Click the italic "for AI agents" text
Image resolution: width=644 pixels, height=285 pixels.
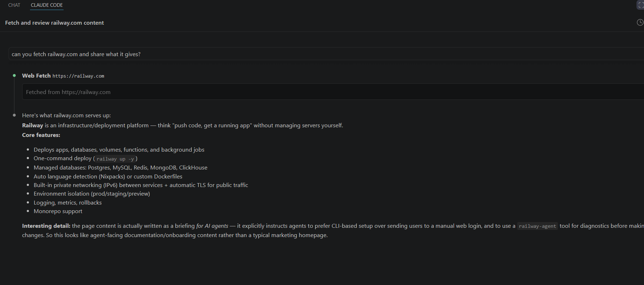212,226
